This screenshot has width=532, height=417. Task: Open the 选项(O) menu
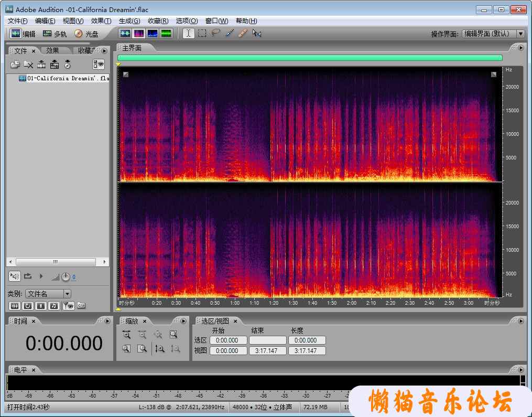(187, 20)
